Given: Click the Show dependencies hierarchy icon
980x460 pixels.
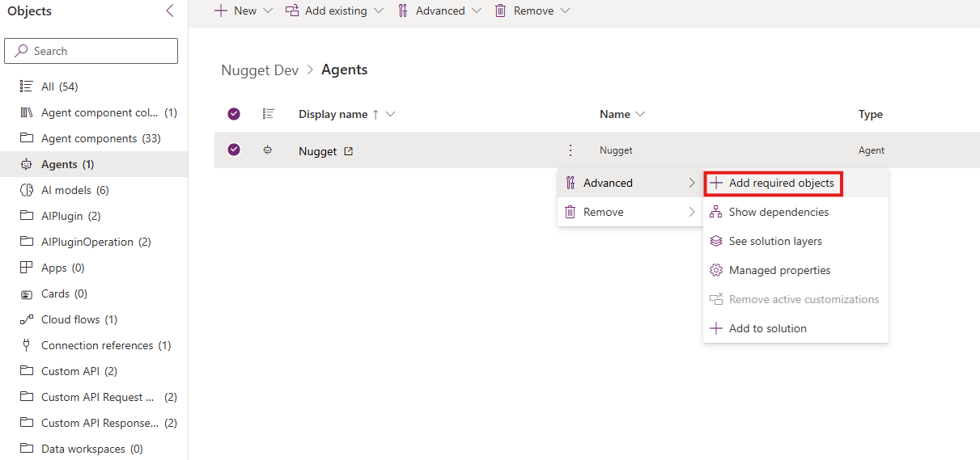Looking at the screenshot, I should (x=715, y=212).
